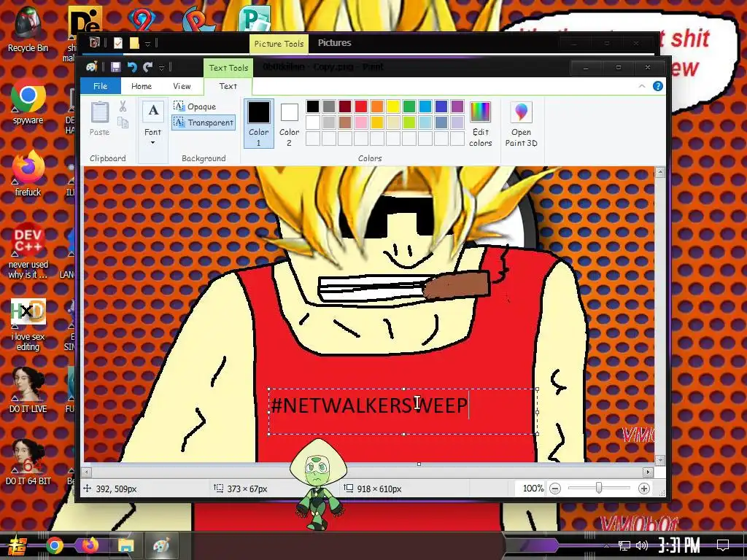Select Opaque background mode
Viewport: 747px width, 560px height.
coord(195,106)
